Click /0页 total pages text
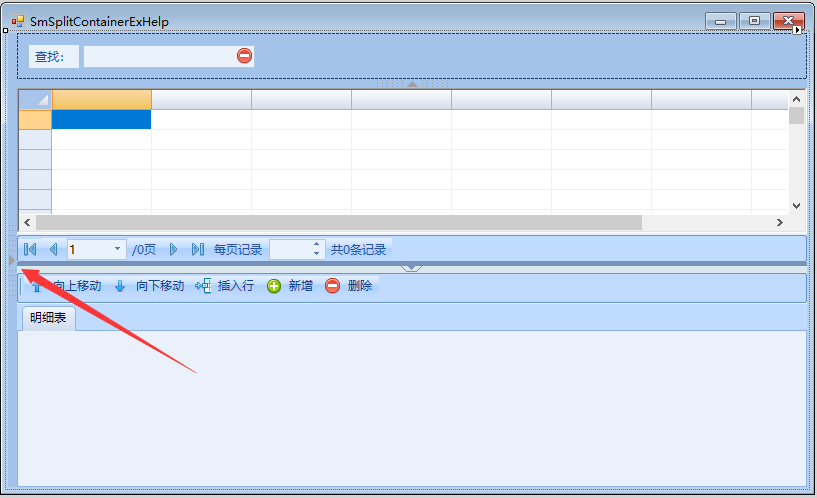The height and width of the screenshot is (498, 817). coord(144,250)
